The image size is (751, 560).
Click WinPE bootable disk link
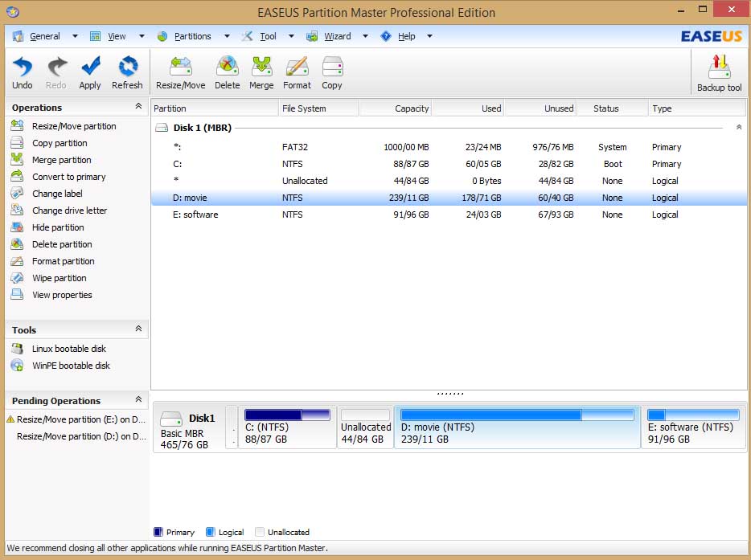point(71,366)
